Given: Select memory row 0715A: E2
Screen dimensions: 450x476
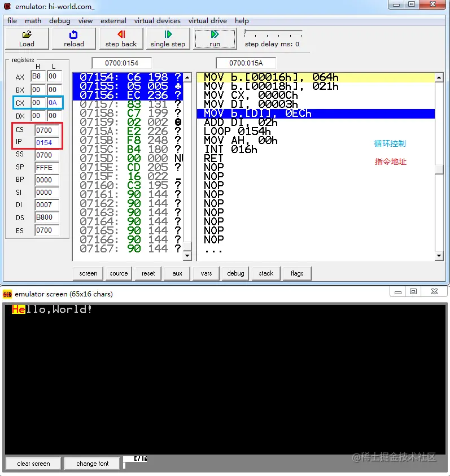Looking at the screenshot, I should click(x=128, y=132).
